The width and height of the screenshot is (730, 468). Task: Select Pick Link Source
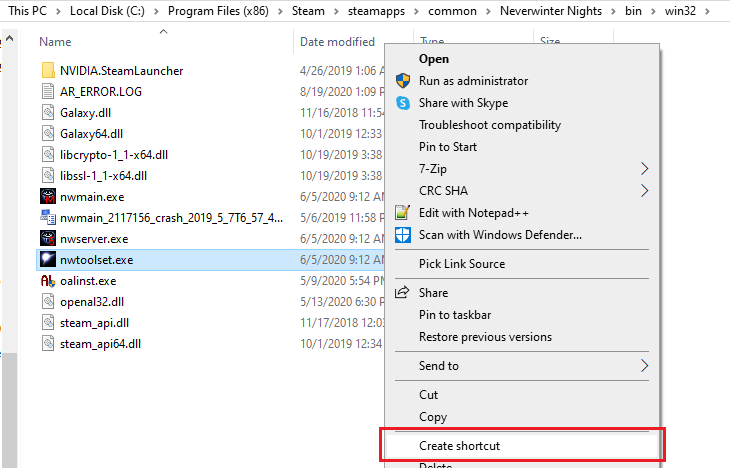tap(462, 264)
